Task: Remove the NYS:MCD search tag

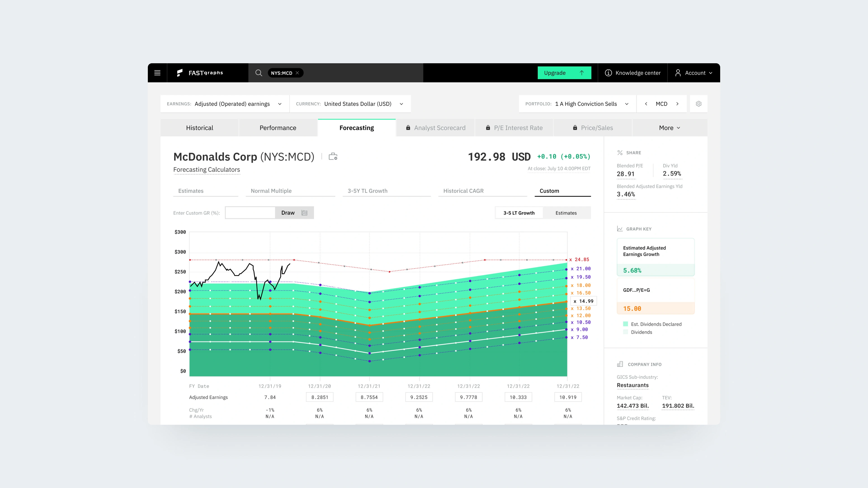Action: click(x=297, y=73)
